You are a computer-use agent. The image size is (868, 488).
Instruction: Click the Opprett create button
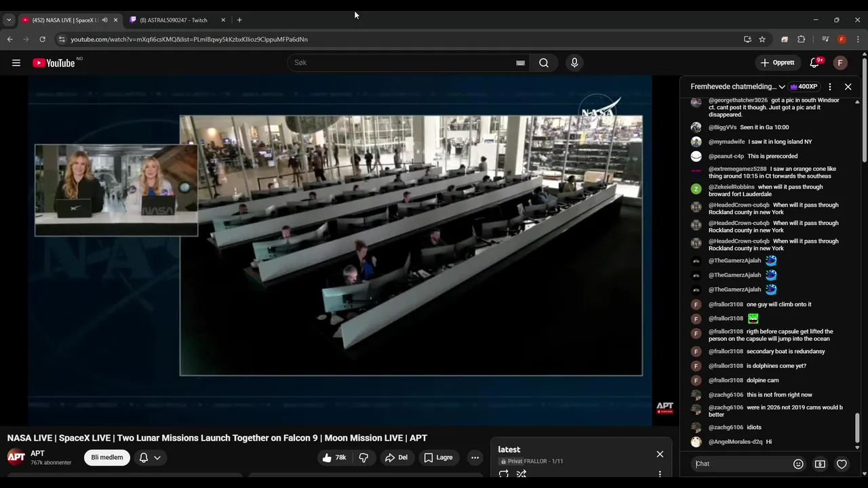pos(777,63)
